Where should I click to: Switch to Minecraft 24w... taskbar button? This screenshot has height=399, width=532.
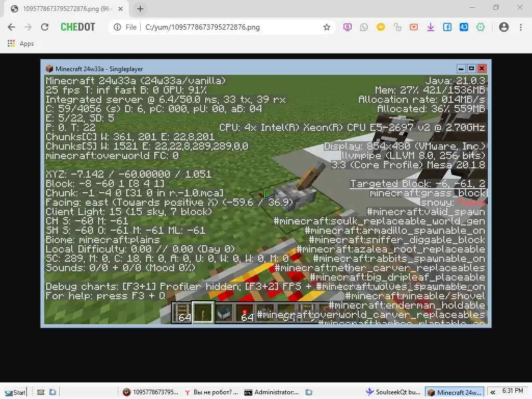point(454,392)
